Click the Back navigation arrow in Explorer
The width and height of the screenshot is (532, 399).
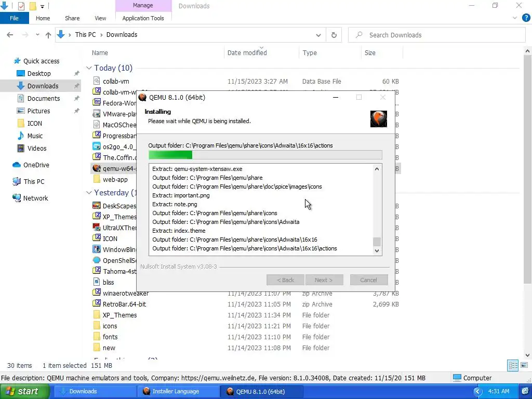[x=10, y=35]
